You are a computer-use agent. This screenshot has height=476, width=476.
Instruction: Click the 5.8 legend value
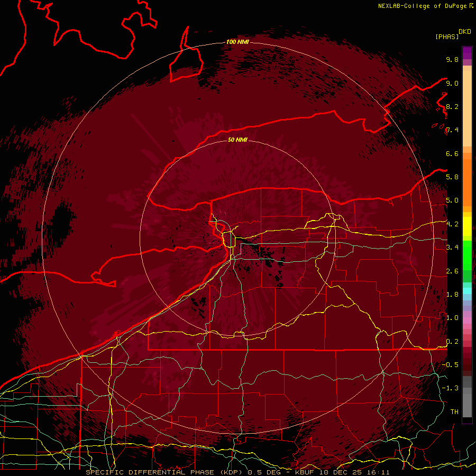click(452, 177)
